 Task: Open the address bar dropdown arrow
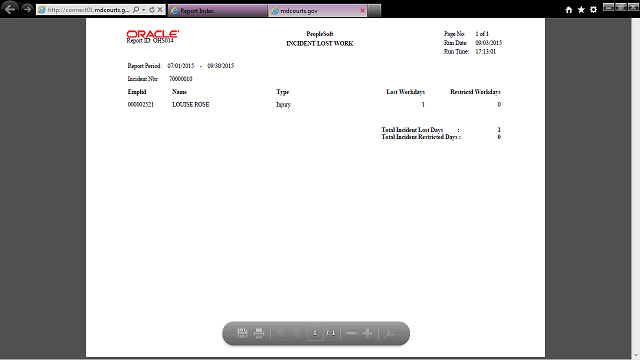144,9
